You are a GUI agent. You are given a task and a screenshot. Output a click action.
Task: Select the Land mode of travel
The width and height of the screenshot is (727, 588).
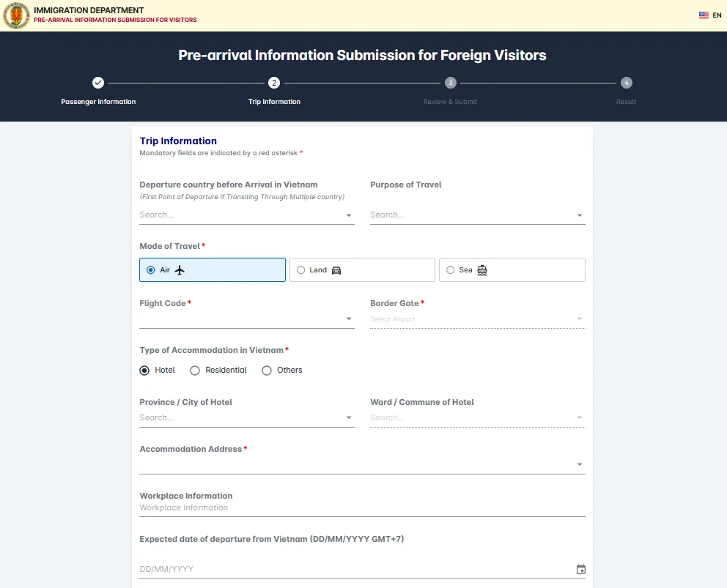click(362, 269)
